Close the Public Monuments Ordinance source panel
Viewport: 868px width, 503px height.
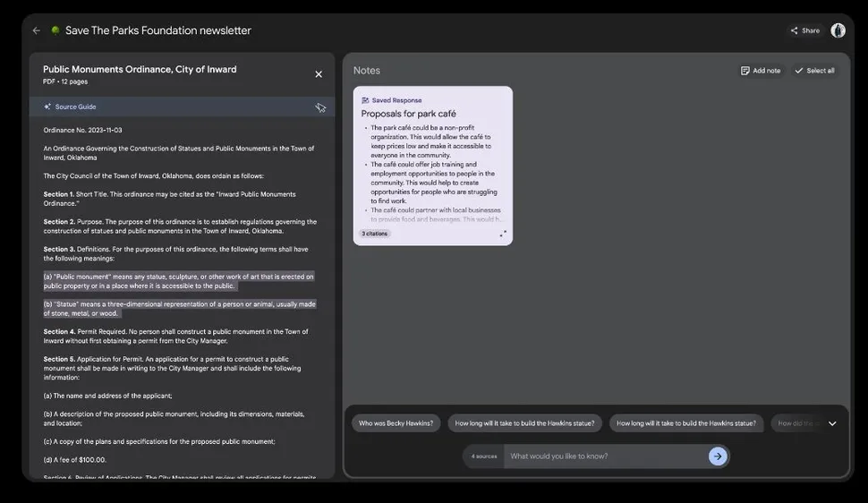point(319,74)
